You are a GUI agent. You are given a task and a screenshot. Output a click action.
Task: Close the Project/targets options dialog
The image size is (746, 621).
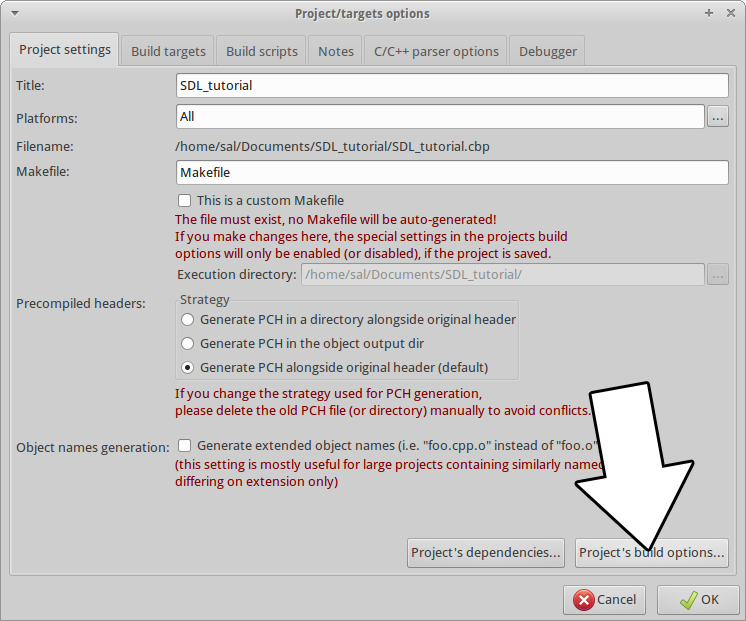click(x=731, y=13)
